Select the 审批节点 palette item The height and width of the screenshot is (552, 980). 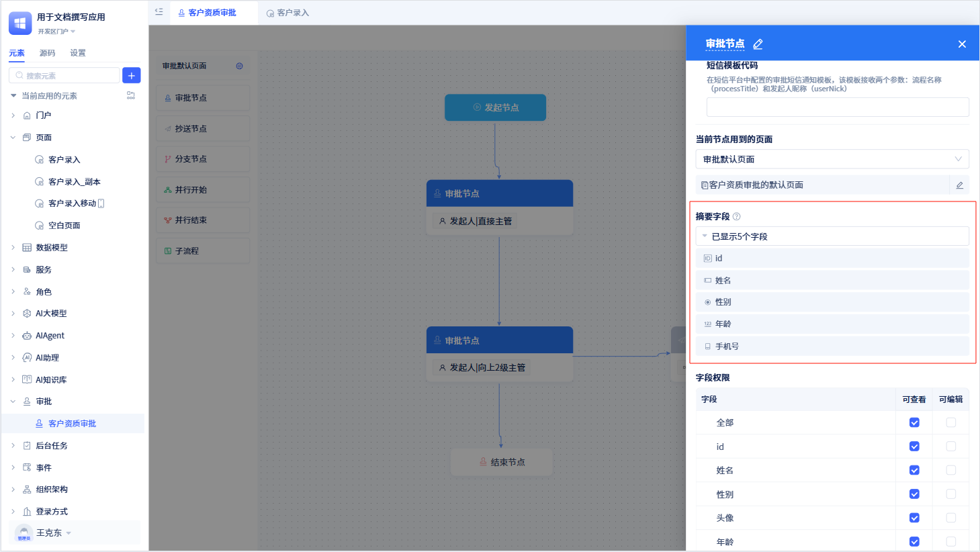pyautogui.click(x=203, y=97)
